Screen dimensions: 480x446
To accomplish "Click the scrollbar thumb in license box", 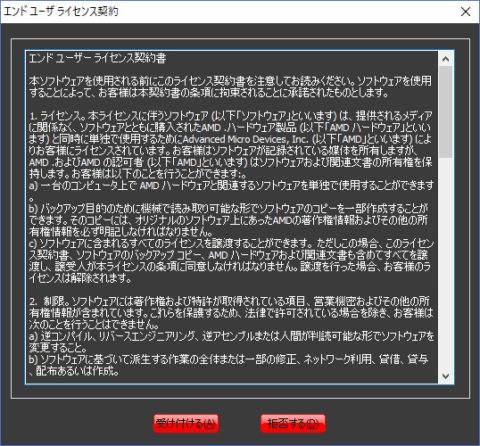I will pos(446,112).
